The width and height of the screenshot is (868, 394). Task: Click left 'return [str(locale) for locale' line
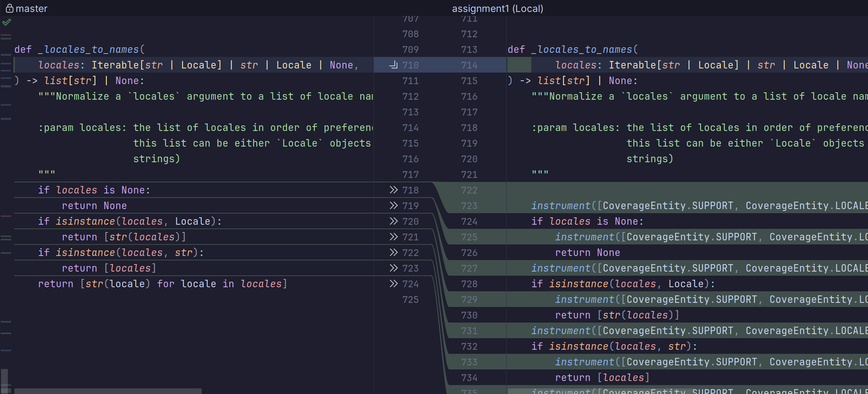coord(163,284)
